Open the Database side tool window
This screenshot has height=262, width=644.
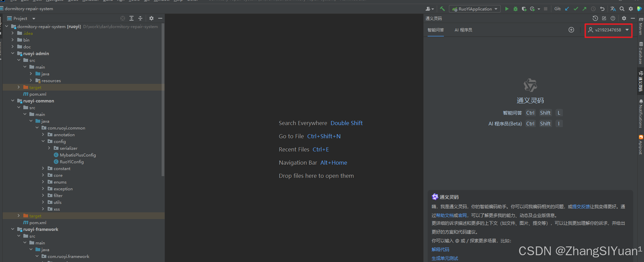[641, 53]
